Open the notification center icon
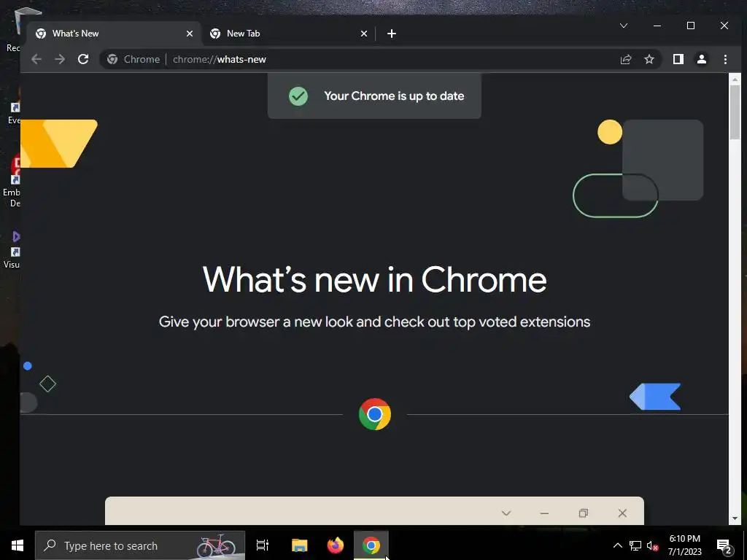 point(724,545)
